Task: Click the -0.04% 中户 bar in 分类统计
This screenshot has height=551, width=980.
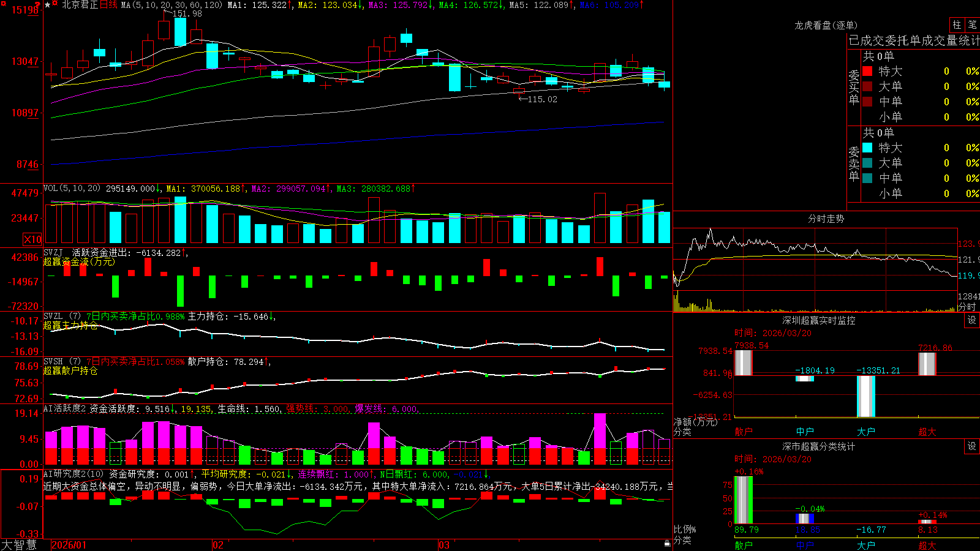Action: [x=805, y=519]
